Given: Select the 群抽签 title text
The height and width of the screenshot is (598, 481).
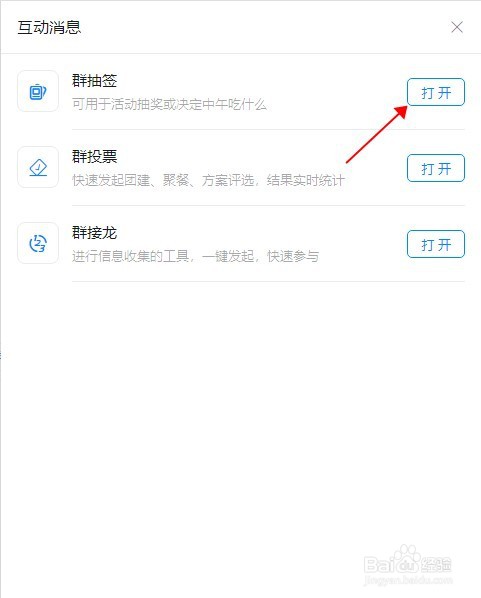Looking at the screenshot, I should 94,80.
